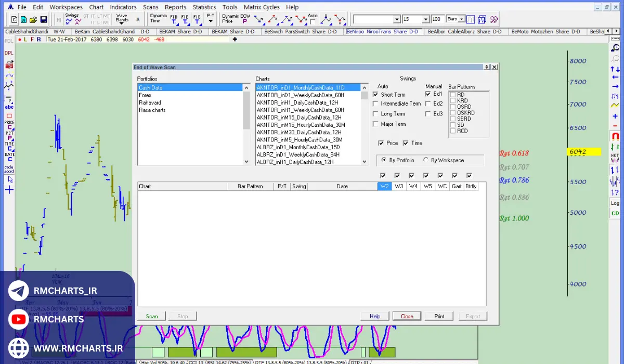Screen dimensions: 624x364
Task: Click the PRICE C calculator tool
Action: 9,125
